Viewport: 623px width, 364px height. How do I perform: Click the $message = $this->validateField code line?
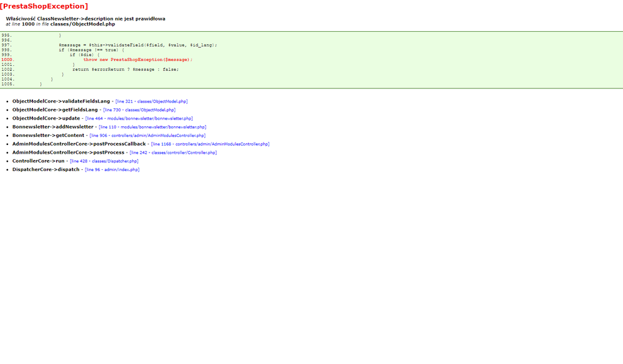tap(138, 45)
